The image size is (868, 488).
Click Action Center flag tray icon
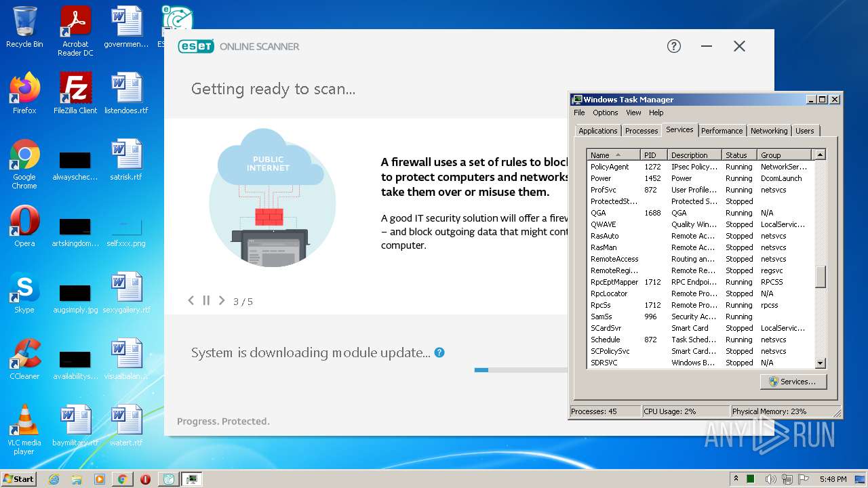805,479
